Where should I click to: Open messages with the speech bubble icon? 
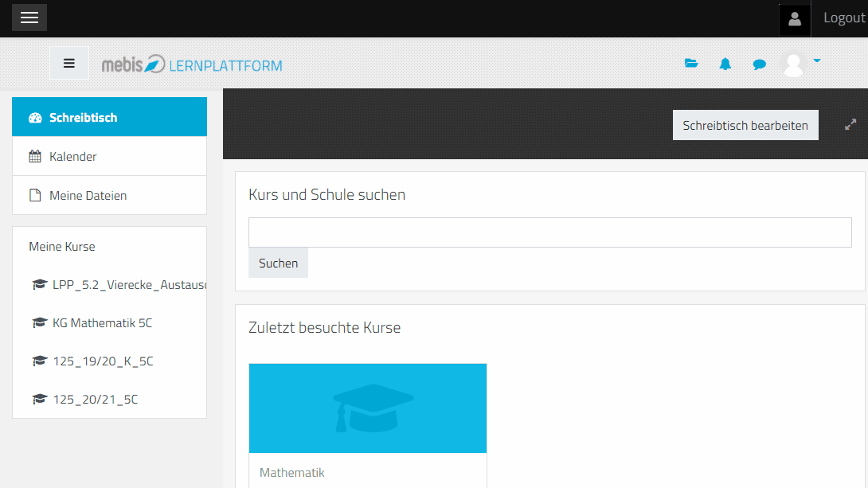[x=760, y=64]
